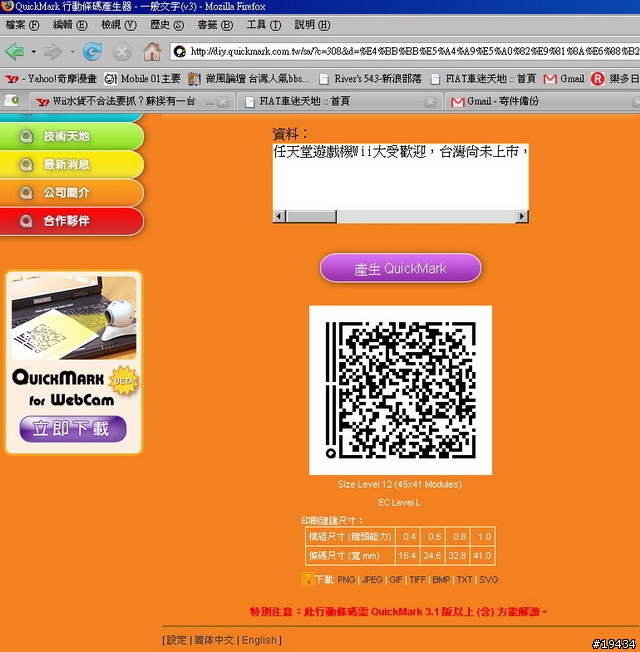Switch language to English
The image size is (640, 652).
coord(259,640)
